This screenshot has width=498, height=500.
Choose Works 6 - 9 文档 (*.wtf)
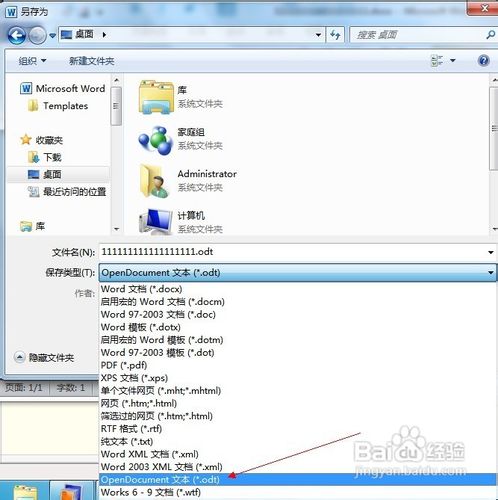tap(297, 492)
